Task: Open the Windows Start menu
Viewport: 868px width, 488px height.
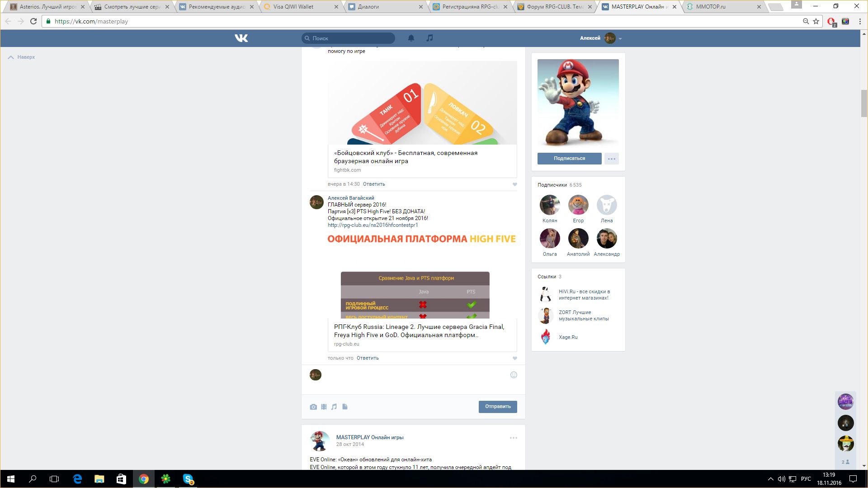Action: [x=11, y=479]
